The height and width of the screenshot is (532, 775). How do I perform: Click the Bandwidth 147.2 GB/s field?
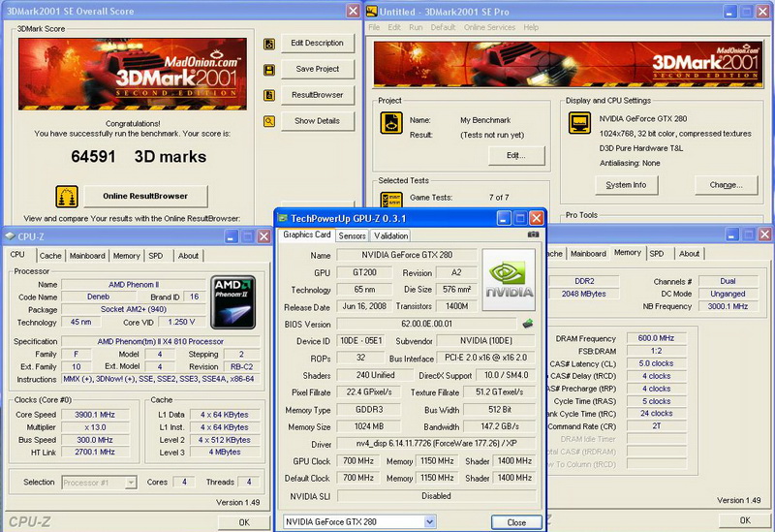500,426
